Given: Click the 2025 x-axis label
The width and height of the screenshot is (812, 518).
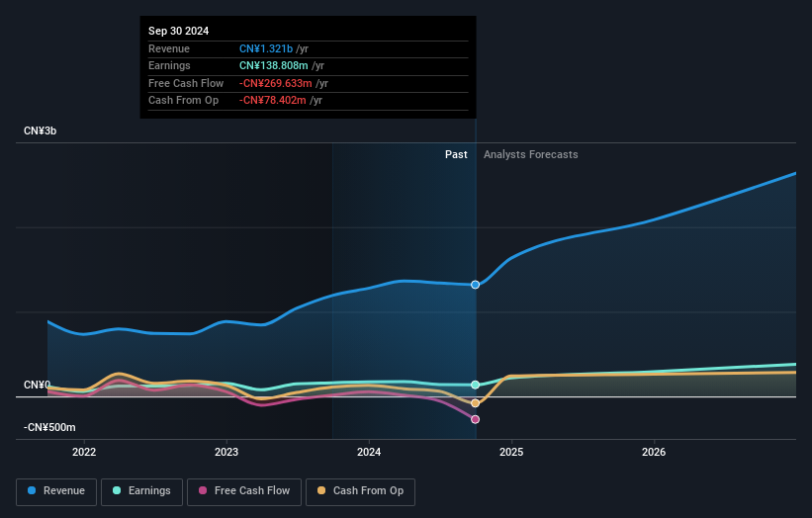Looking at the screenshot, I should coord(511,452).
